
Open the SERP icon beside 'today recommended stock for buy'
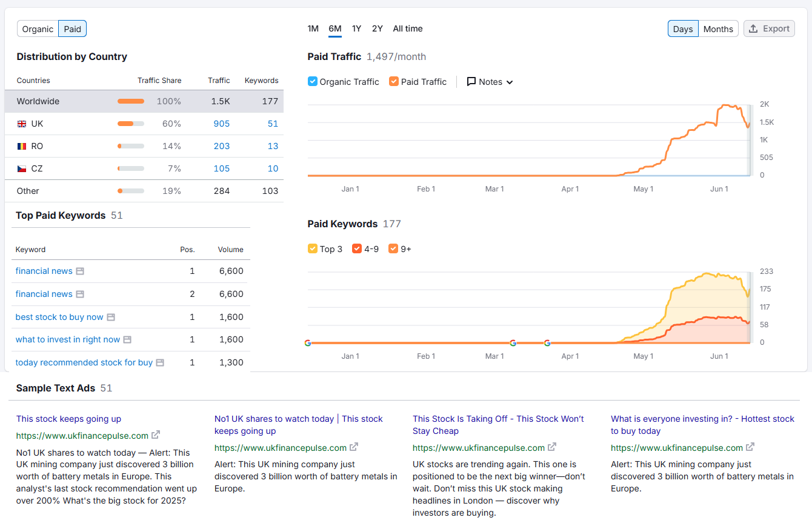[x=159, y=362]
